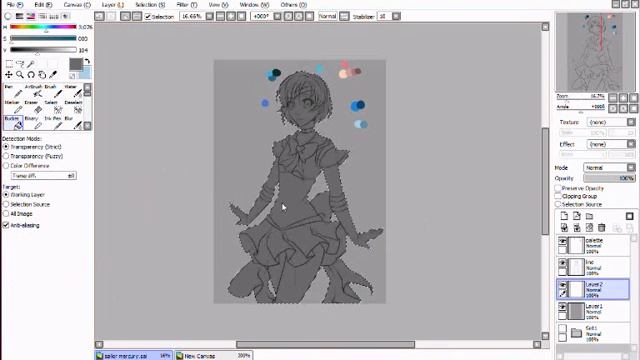Create a new layer folder

589,216
